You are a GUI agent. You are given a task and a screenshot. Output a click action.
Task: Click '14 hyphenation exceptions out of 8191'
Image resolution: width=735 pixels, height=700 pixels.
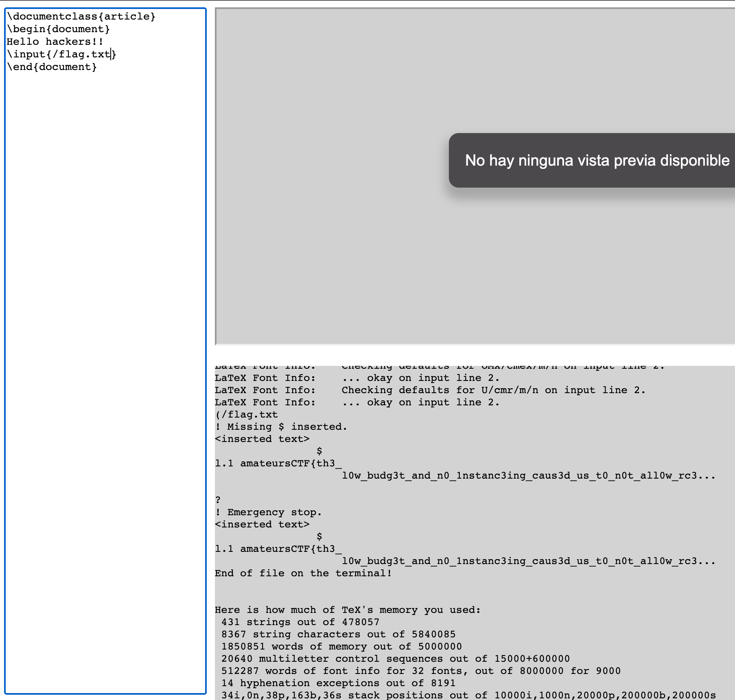click(339, 683)
